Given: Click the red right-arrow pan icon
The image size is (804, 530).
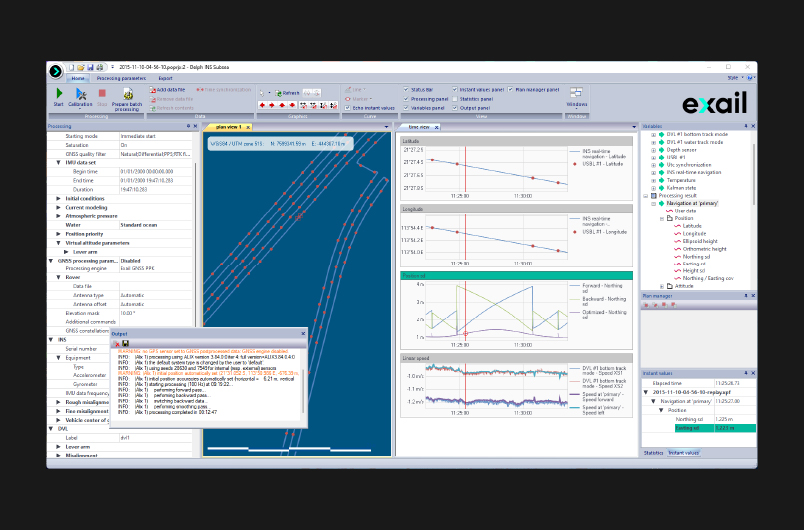Looking at the screenshot, I should pos(272,106).
